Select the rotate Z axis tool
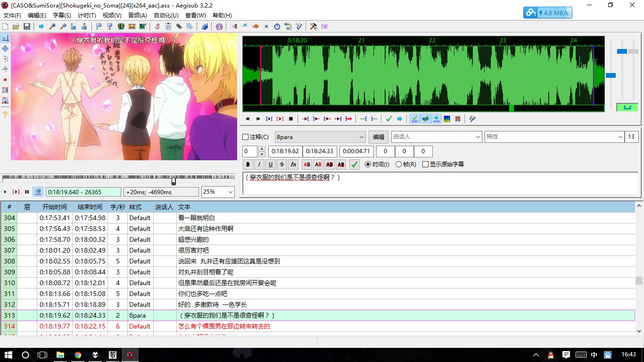 pyautogui.click(x=5, y=59)
